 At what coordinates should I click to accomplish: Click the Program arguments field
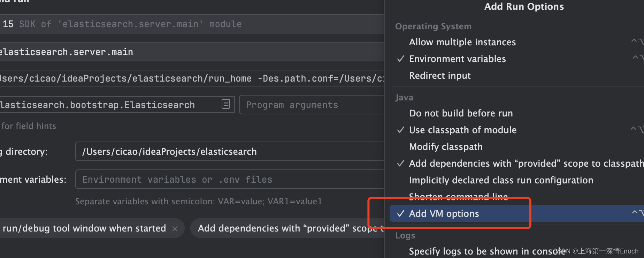[312, 105]
